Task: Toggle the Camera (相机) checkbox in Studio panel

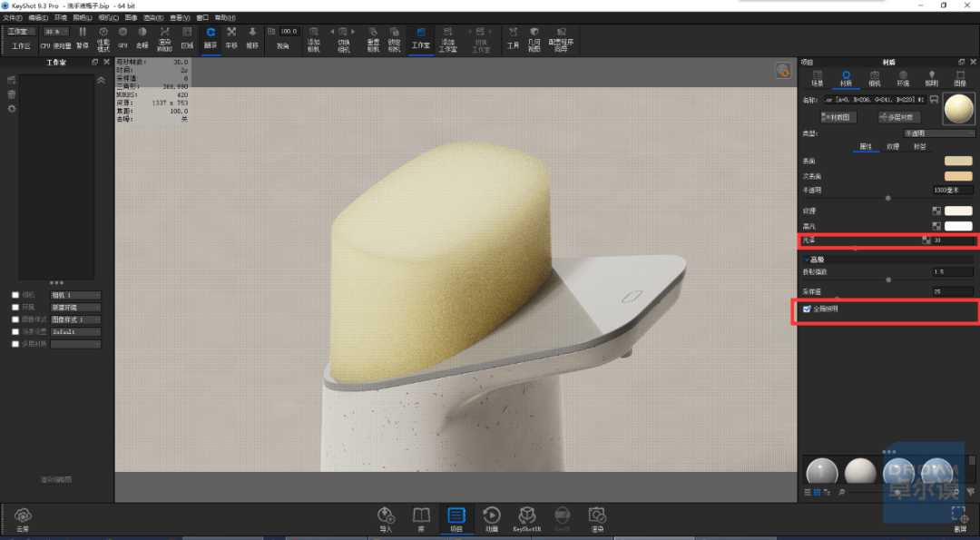Action: tap(15, 295)
